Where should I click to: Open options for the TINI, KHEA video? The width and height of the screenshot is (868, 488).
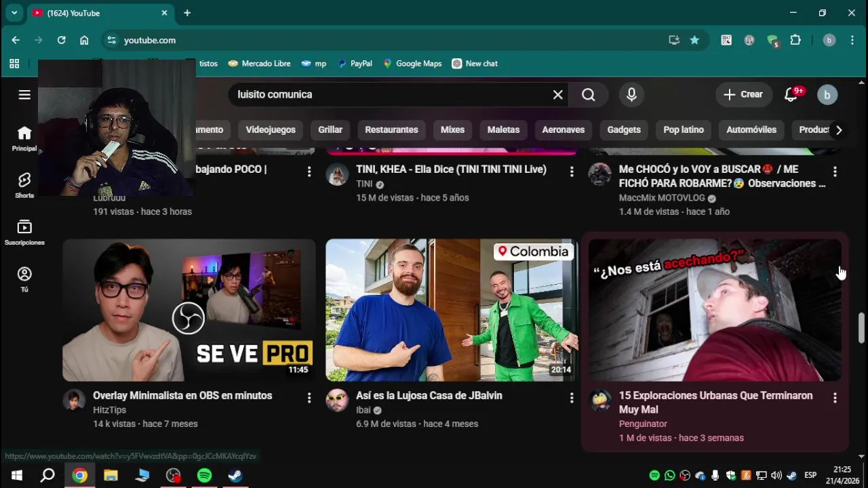[572, 172]
